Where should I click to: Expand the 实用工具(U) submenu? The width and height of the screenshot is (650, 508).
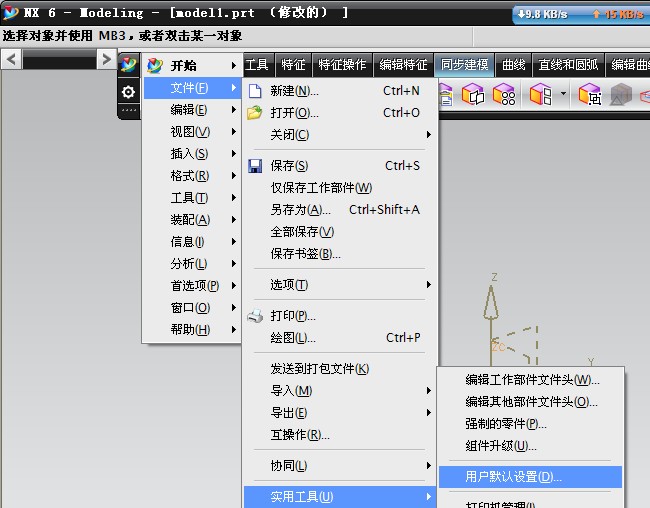point(340,497)
